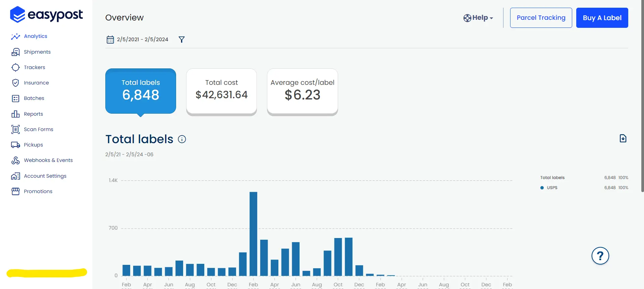This screenshot has width=644, height=289.
Task: Go to Shipments page
Action: pos(37,52)
